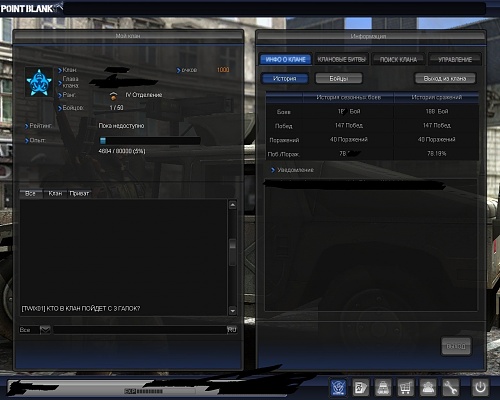Viewport: 500px width, 400px height.
Task: Select the ИНФО О КЛАНЕ tab
Action: [x=285, y=59]
